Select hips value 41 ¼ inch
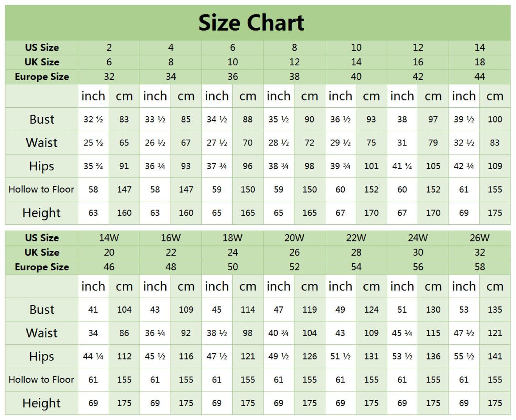The width and height of the screenshot is (516, 420). (x=402, y=166)
